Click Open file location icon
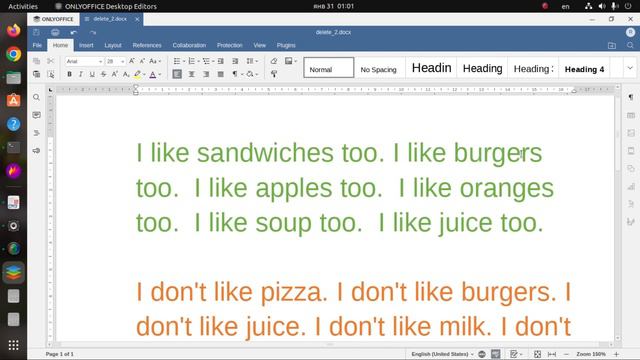Image resolution: width=640 pixels, height=360 pixels. click(x=611, y=45)
